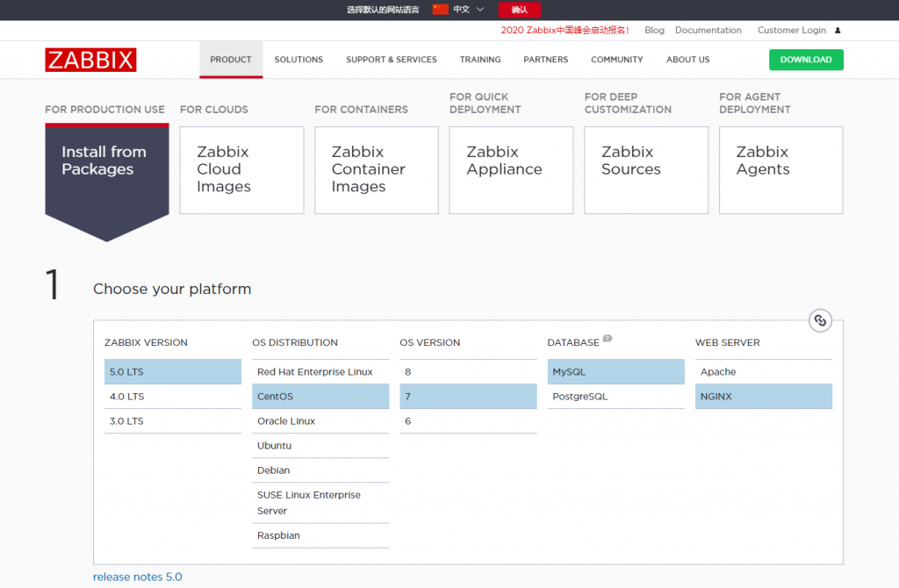The height and width of the screenshot is (588, 899).
Task: Click Customer Login link
Action: tap(792, 31)
